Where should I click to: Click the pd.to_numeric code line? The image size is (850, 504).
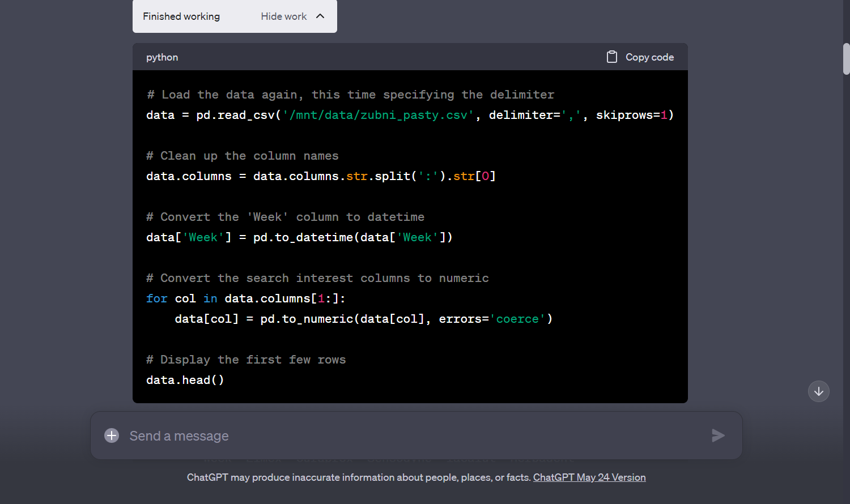point(364,319)
